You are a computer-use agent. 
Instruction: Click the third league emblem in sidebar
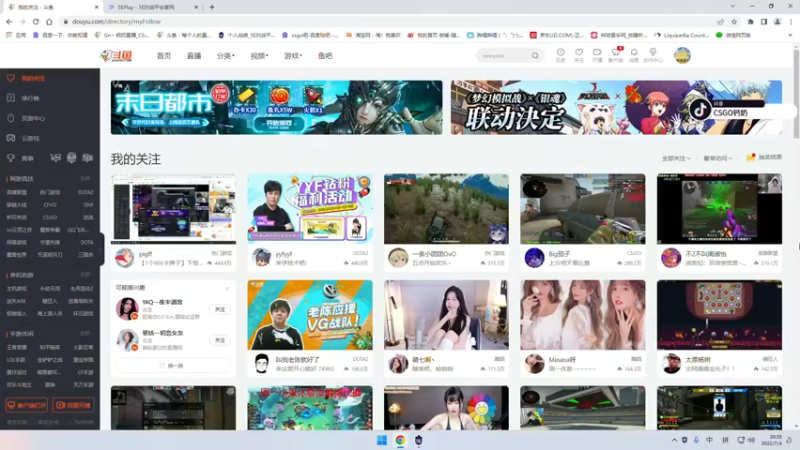coord(88,158)
